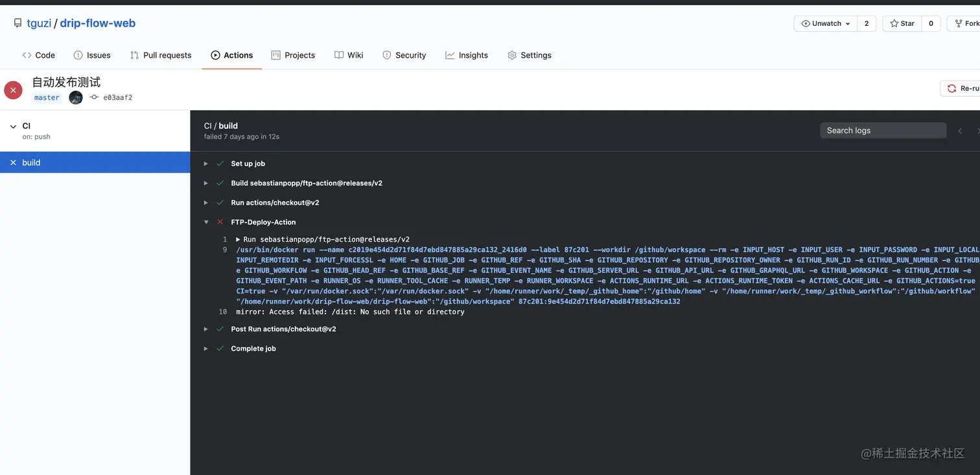This screenshot has height=475, width=980.
Task: Focus the Search logs field
Action: pos(883,130)
